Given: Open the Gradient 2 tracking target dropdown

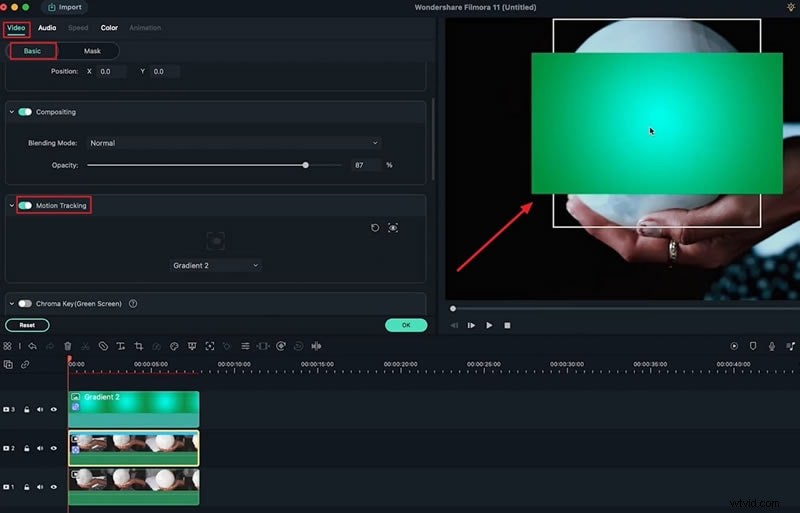Looking at the screenshot, I should pyautogui.click(x=215, y=265).
